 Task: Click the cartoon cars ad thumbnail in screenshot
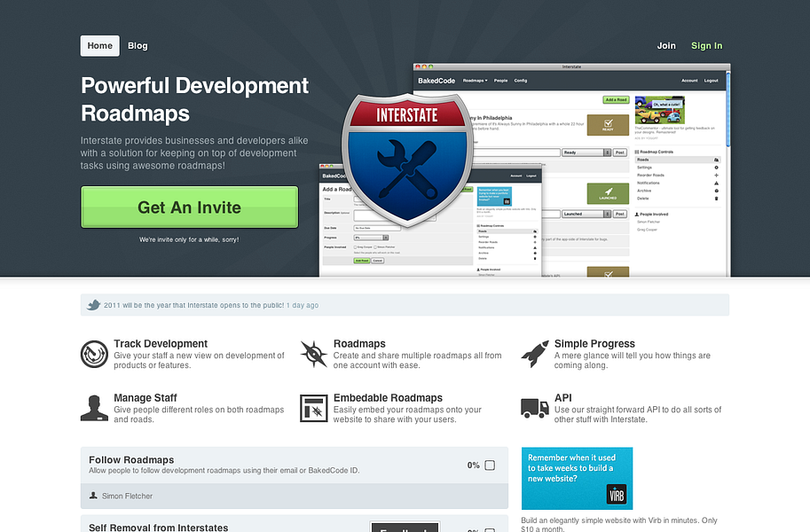point(660,109)
